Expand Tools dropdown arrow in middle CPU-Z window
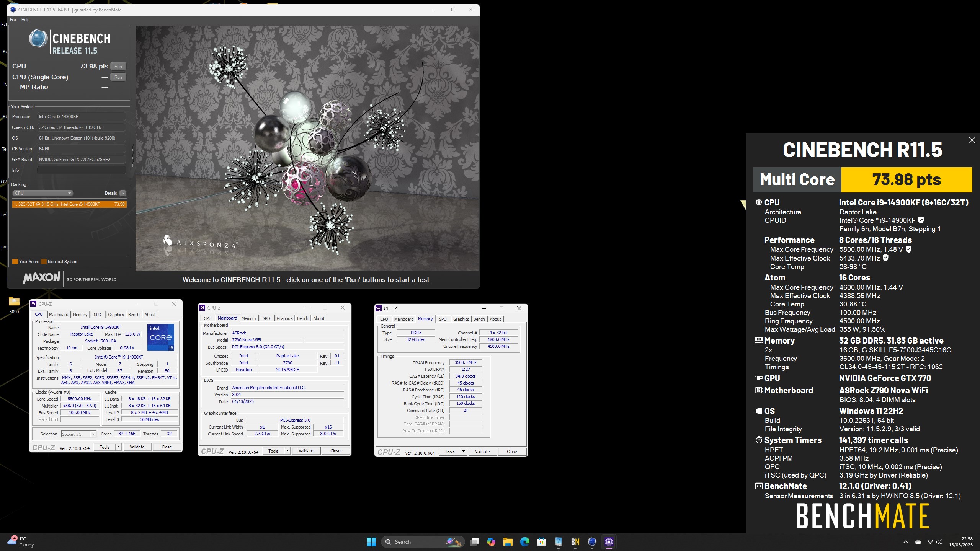The image size is (980, 551). click(x=287, y=451)
